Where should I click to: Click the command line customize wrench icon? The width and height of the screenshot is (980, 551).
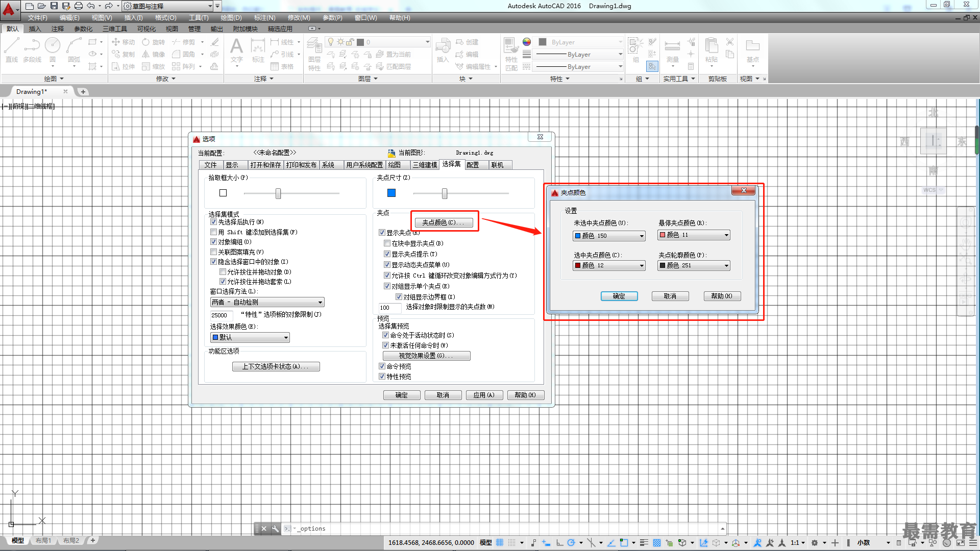pyautogui.click(x=275, y=529)
